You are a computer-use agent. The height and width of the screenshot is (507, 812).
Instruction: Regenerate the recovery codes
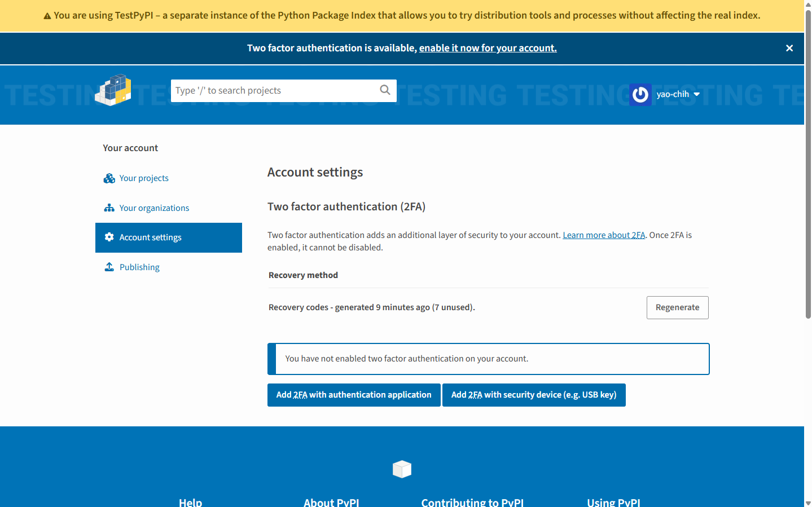(x=677, y=307)
